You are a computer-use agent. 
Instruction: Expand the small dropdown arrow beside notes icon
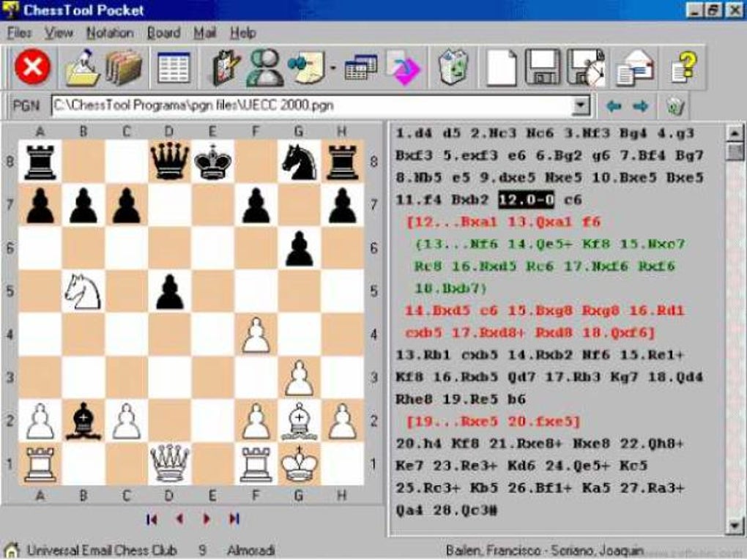click(x=333, y=67)
